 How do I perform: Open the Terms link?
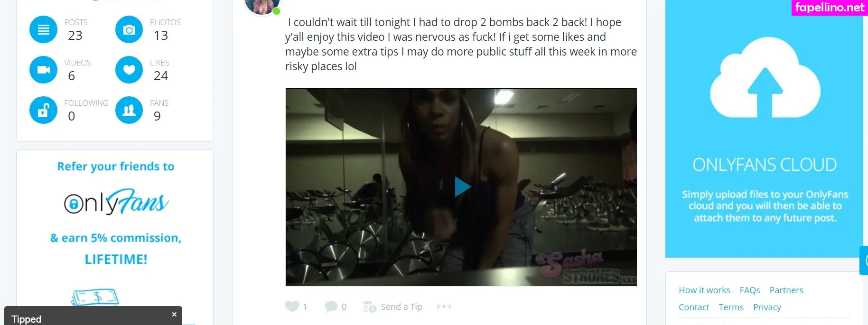(x=731, y=307)
